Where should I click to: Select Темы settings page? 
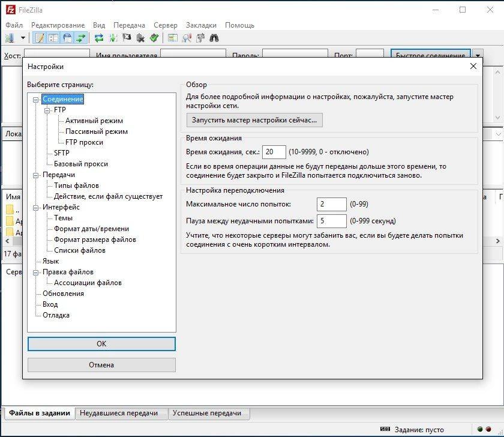[x=64, y=218]
